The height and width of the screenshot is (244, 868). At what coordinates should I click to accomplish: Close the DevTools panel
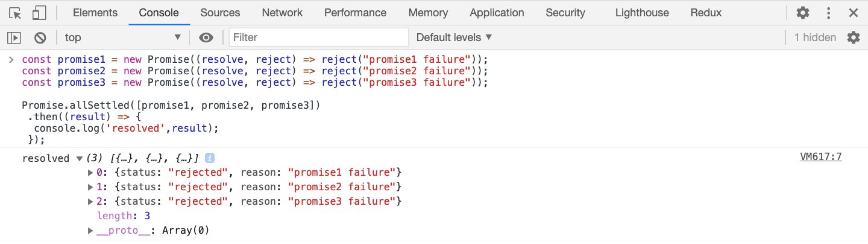(x=854, y=13)
